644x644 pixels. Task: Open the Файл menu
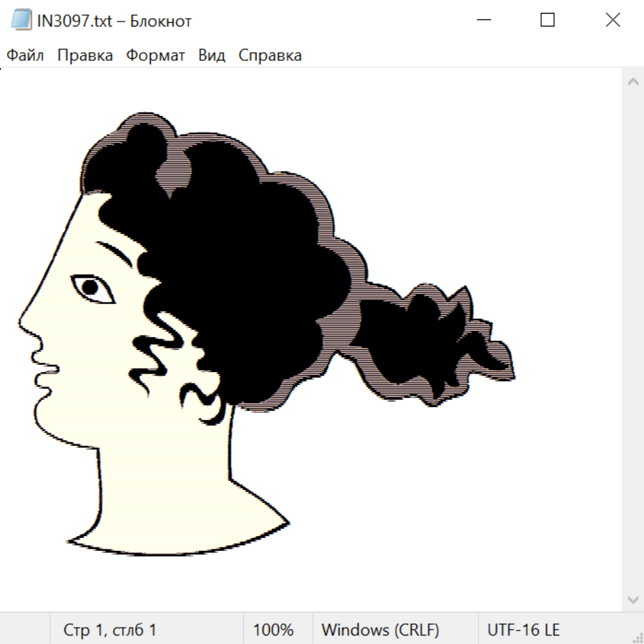click(x=26, y=56)
